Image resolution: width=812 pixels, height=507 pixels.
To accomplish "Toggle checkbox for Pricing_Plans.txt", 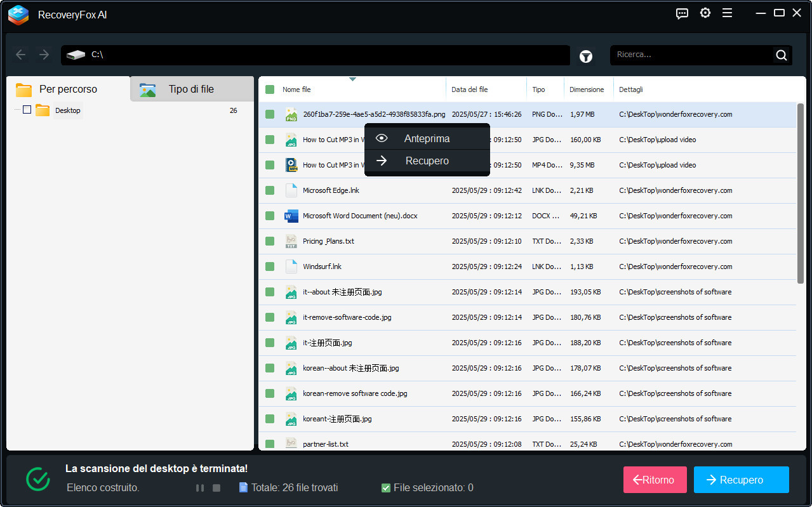I will (270, 241).
